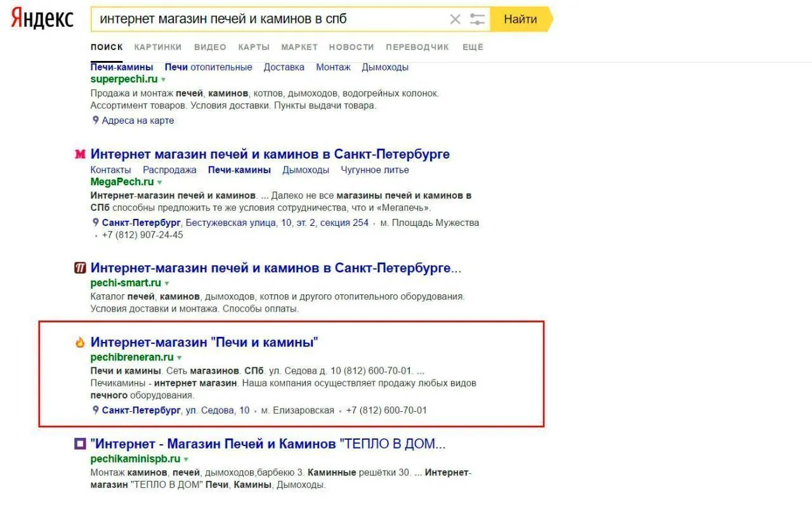Click the MegaPech pink M favicon
Image resolution: width=812 pixels, height=507 pixels.
[x=80, y=154]
